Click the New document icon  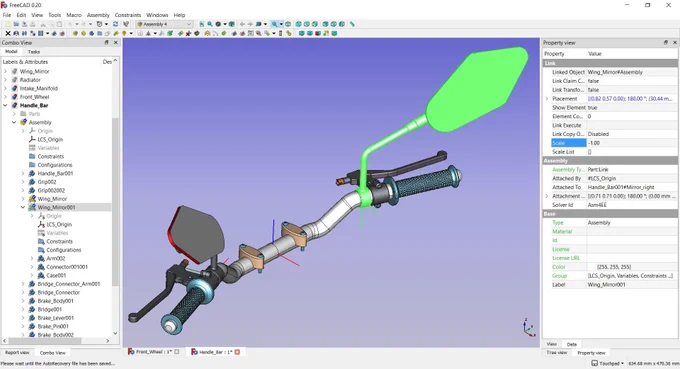pyautogui.click(x=8, y=24)
